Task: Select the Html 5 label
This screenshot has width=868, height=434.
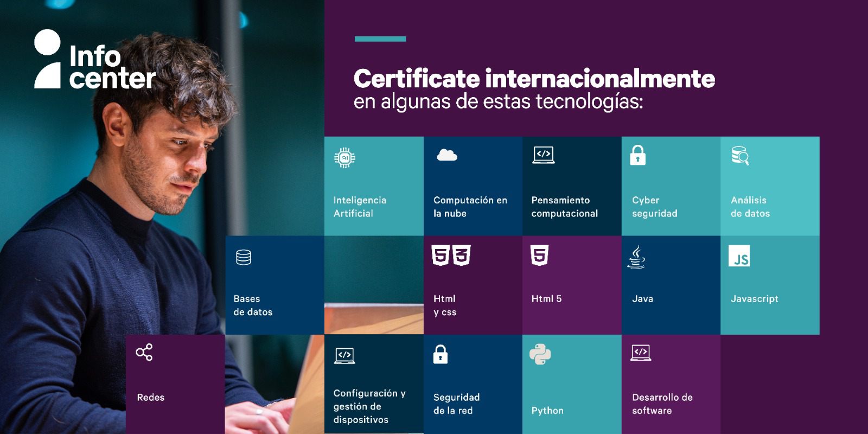Action: click(x=546, y=299)
